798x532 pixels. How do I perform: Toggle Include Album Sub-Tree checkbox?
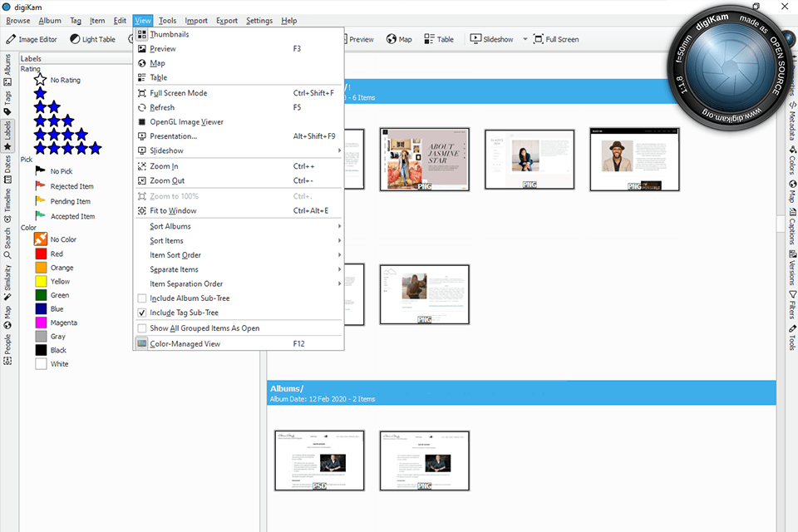142,298
